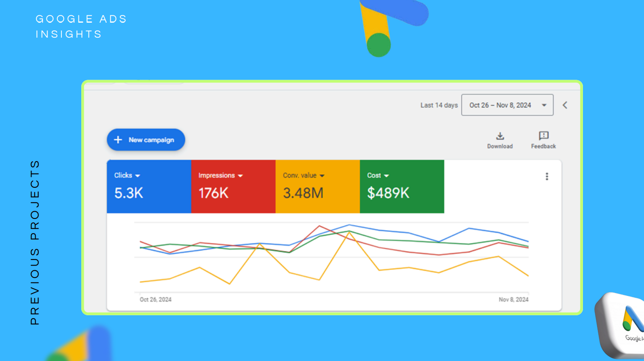This screenshot has width=644, height=361.
Task: Open the Oct 26 – Nov 8, 2024 date picker
Action: pos(507,105)
